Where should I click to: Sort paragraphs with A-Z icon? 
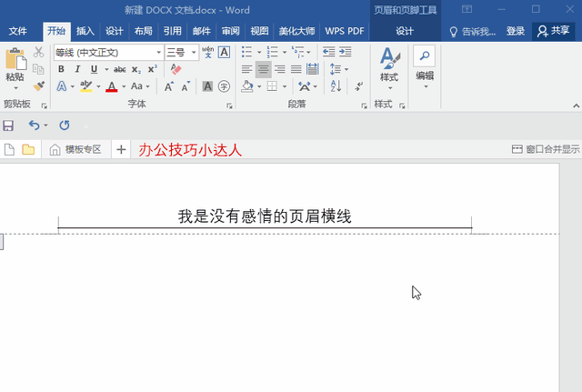coord(336,86)
